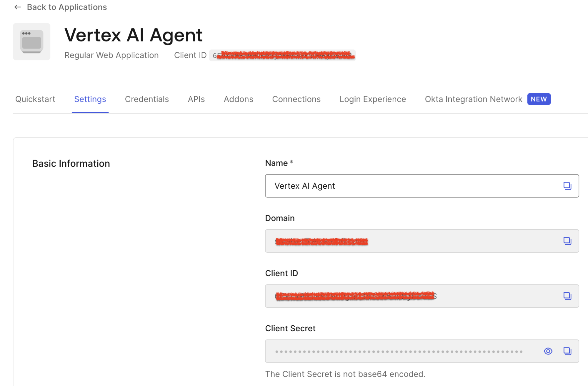Image resolution: width=588 pixels, height=386 pixels.
Task: Switch to the Credentials tab
Action: [x=146, y=99]
